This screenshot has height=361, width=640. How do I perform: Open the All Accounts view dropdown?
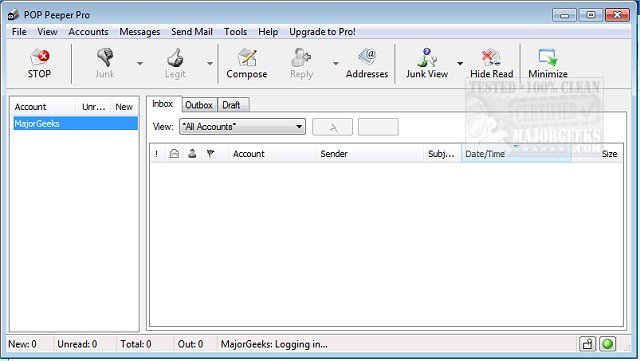tap(242, 127)
